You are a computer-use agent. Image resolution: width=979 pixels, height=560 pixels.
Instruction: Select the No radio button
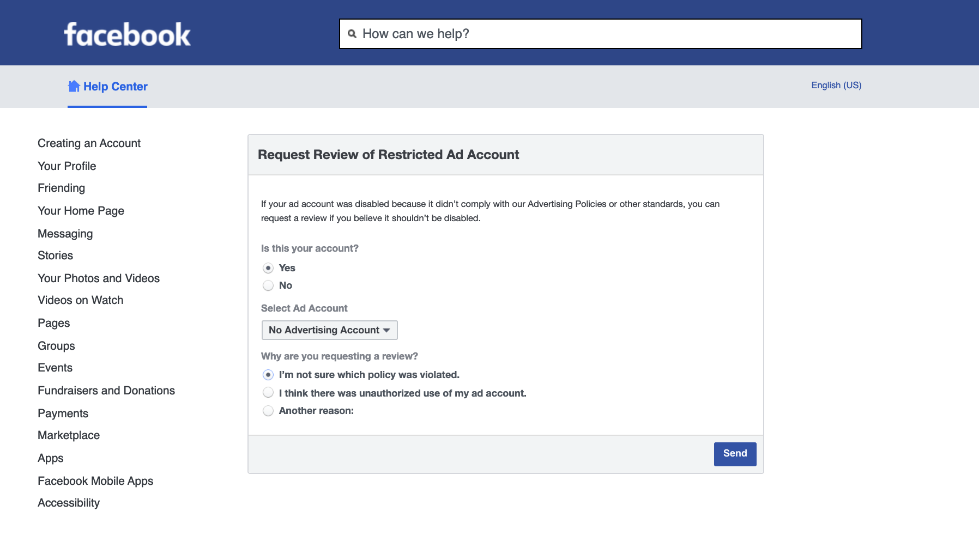[268, 285]
